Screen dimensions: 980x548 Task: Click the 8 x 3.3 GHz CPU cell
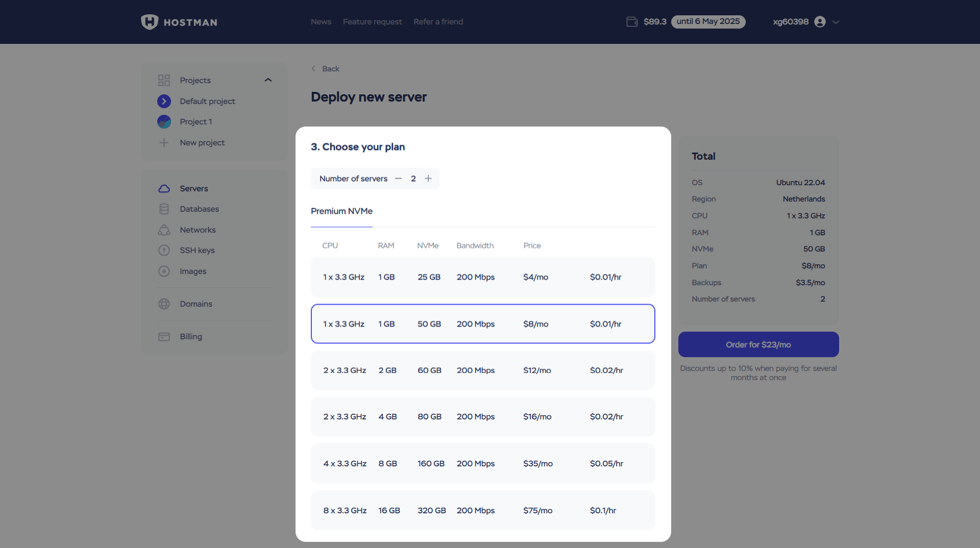345,510
